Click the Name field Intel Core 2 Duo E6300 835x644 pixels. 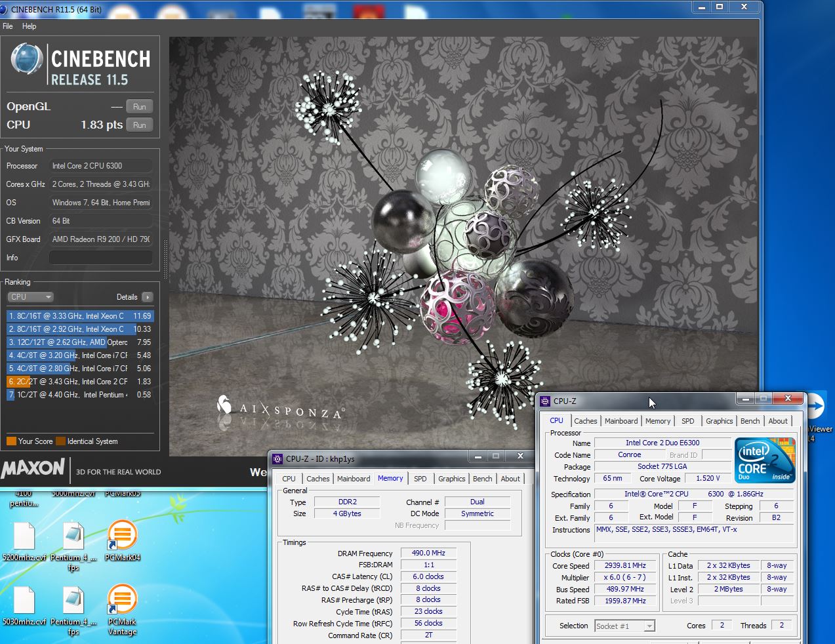[662, 443]
